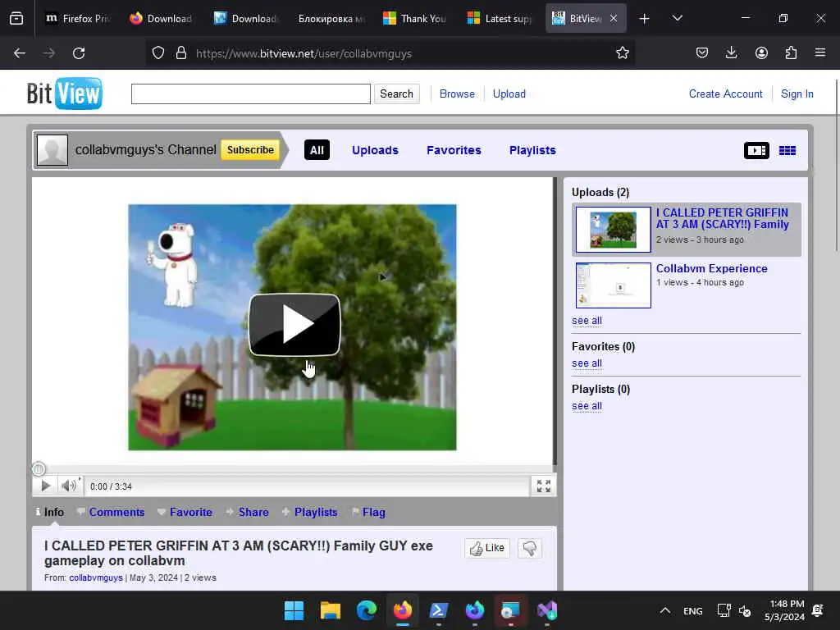Click the browser address bar URL
Screen dimensions: 840x630
pos(304,53)
